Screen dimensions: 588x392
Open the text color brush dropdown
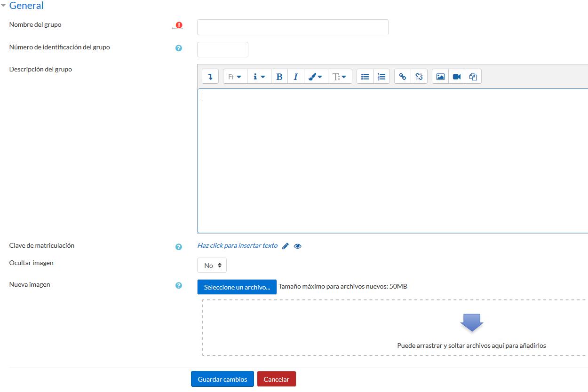316,76
